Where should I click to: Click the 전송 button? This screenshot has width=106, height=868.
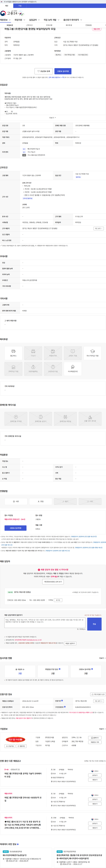94,624
